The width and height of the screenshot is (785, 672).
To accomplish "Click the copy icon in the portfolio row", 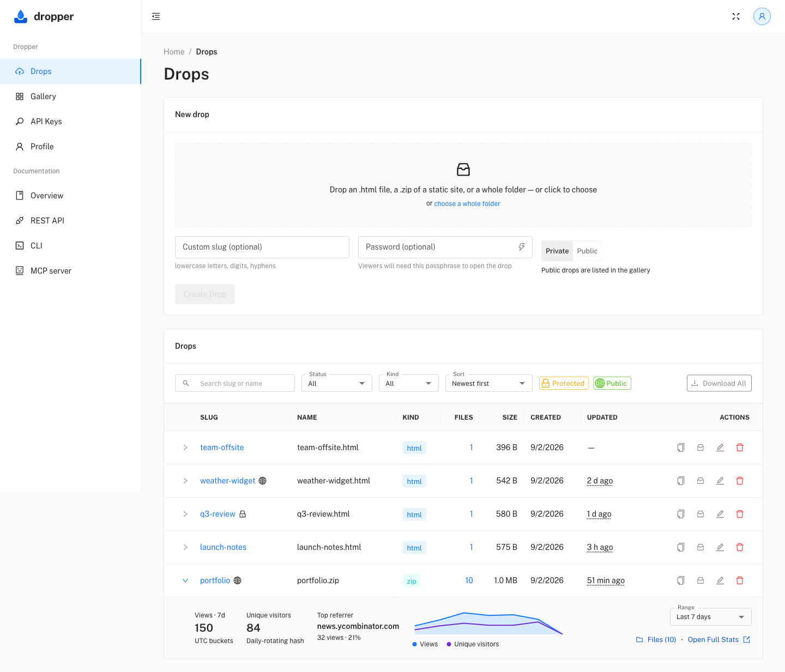I will point(681,580).
